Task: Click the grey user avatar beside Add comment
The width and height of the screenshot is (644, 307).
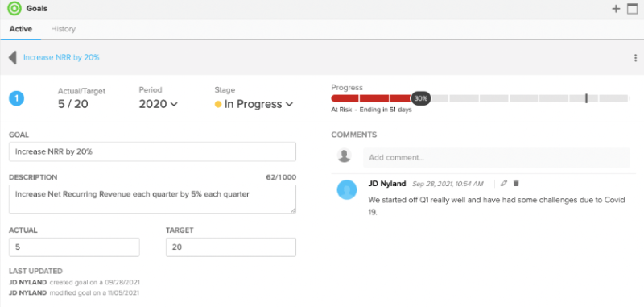Action: 345,156
